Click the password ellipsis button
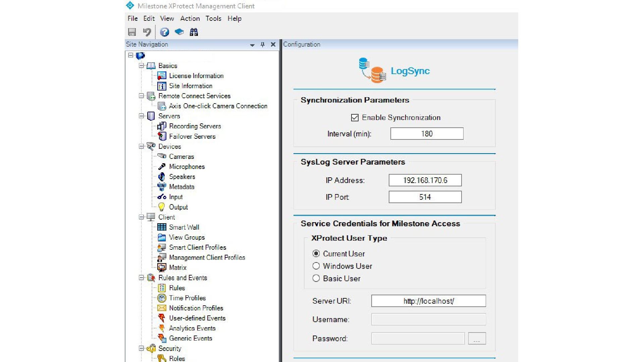This screenshot has height=362, width=644. [x=477, y=339]
